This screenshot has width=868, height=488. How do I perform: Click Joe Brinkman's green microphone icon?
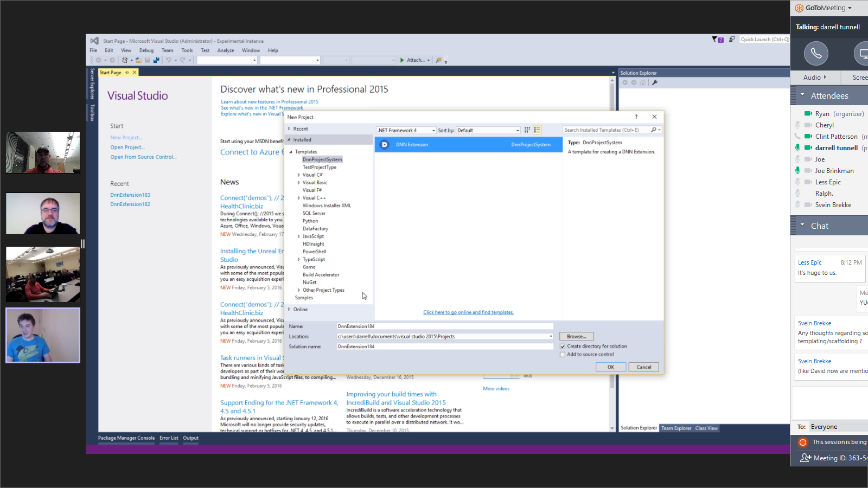click(797, 170)
